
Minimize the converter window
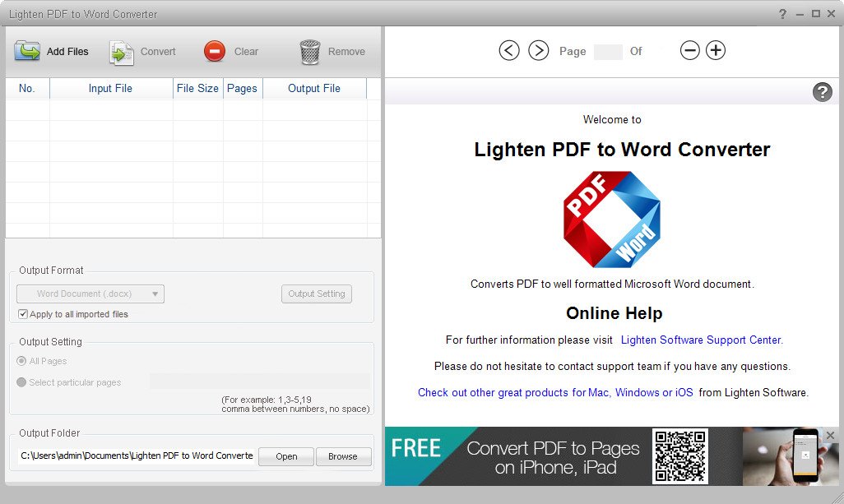[x=800, y=15]
